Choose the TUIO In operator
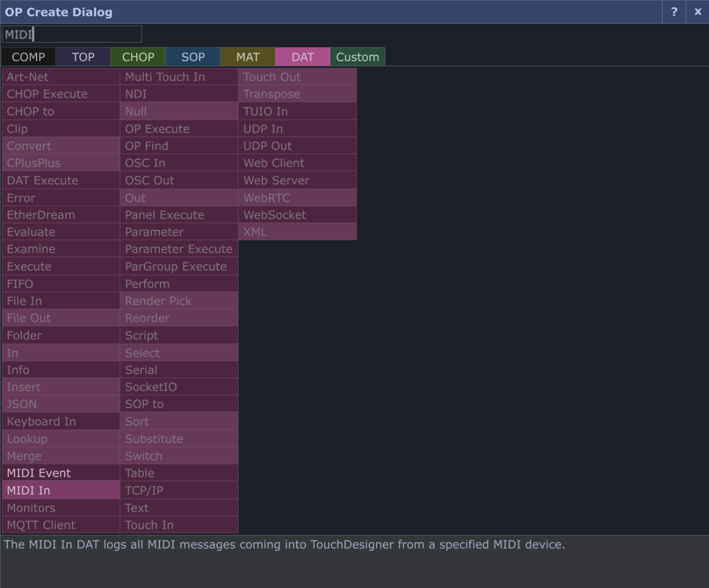Viewport: 709px width, 588px height. [x=297, y=111]
